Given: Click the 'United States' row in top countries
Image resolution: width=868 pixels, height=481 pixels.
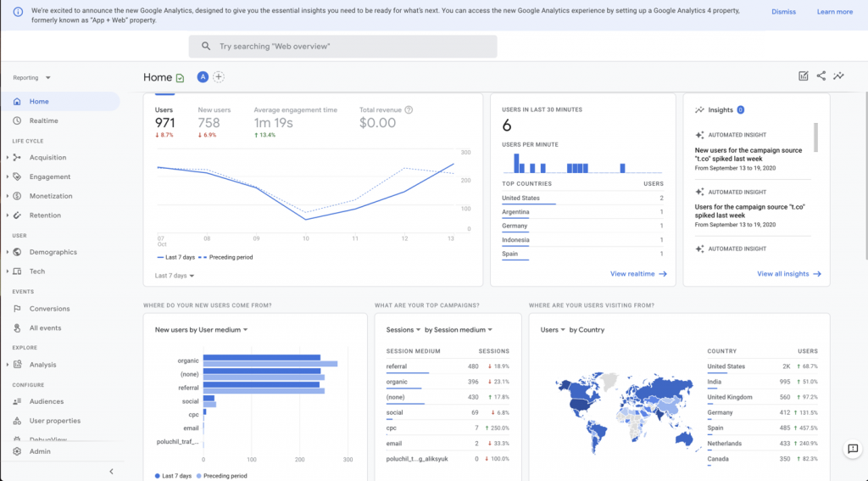Looking at the screenshot, I should (x=582, y=199).
